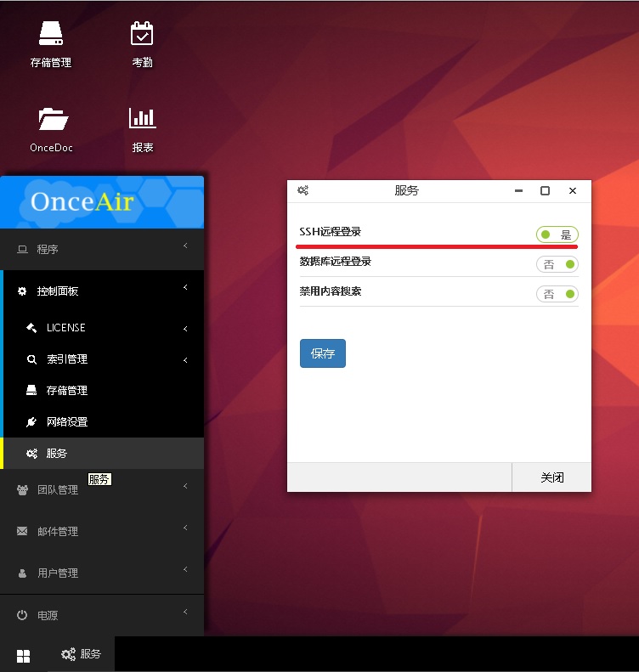Click the OnceAir logo banner
The height and width of the screenshot is (672, 639).
(102, 202)
